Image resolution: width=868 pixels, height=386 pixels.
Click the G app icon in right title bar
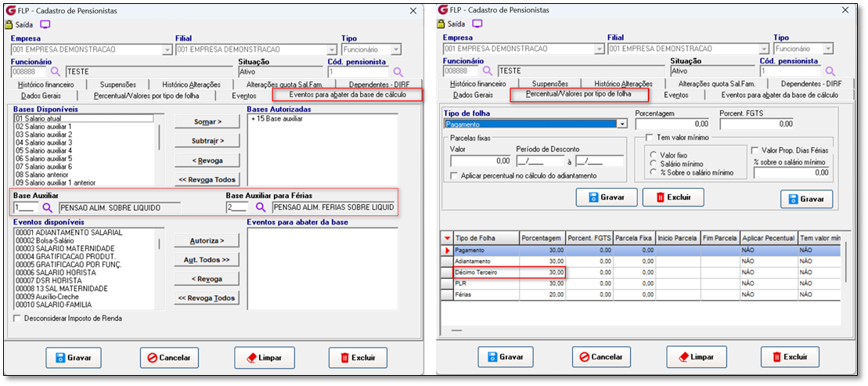[x=441, y=10]
